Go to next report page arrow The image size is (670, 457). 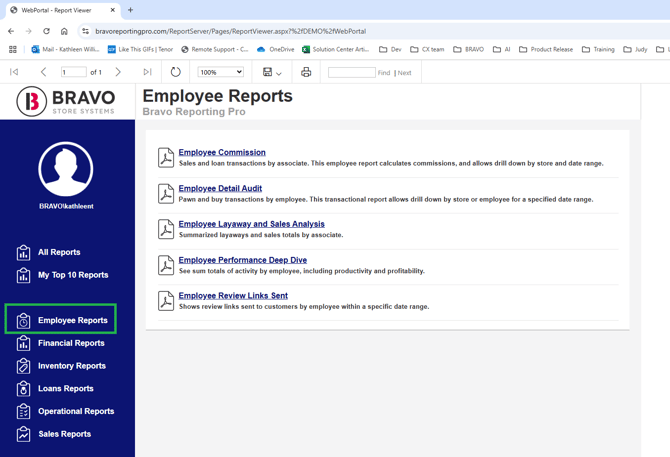[118, 72]
